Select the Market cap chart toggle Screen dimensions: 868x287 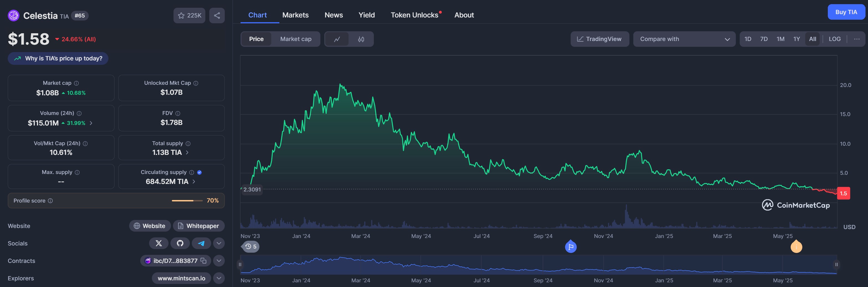click(295, 39)
